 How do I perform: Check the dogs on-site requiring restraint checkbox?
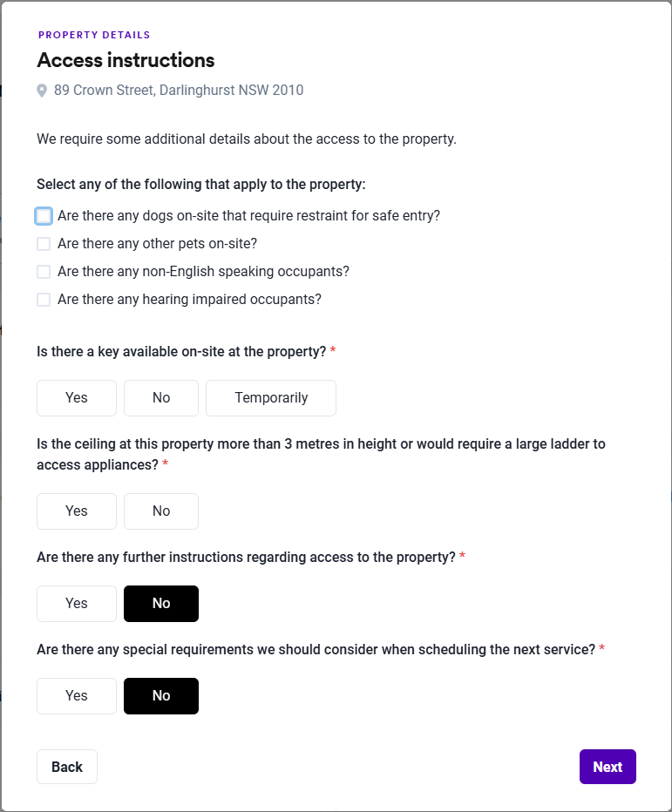point(44,216)
